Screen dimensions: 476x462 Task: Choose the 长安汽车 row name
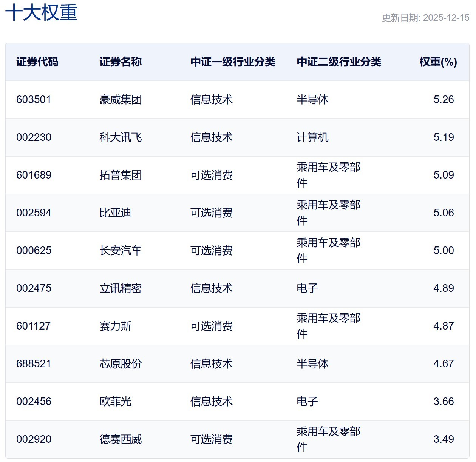click(x=121, y=251)
